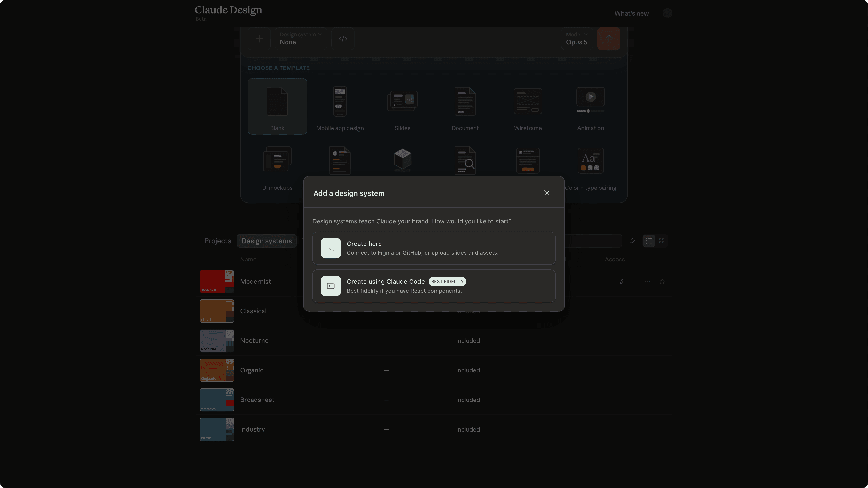
Task: Switch to list view
Action: coord(649,241)
